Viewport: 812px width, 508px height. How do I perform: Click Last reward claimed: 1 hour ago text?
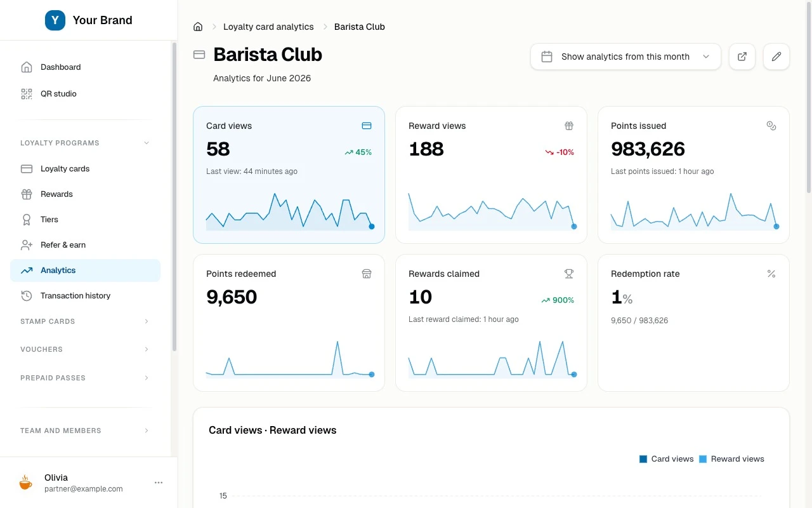tap(464, 319)
